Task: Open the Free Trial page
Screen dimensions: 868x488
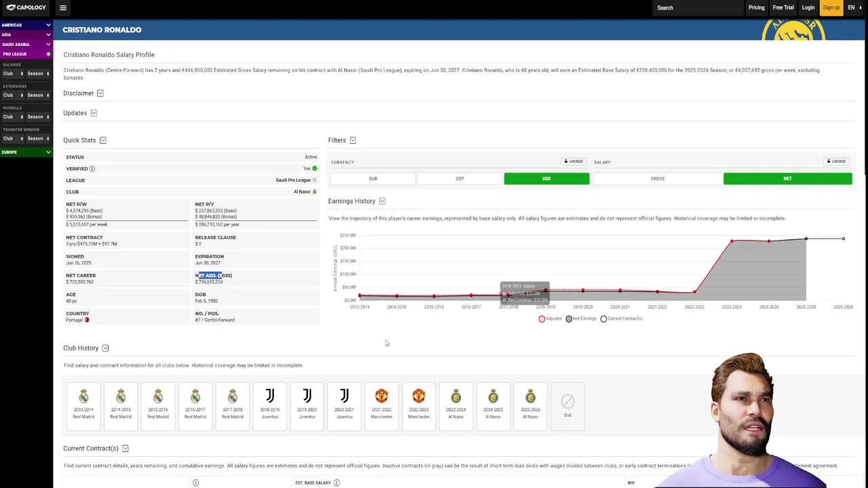Action: point(783,7)
